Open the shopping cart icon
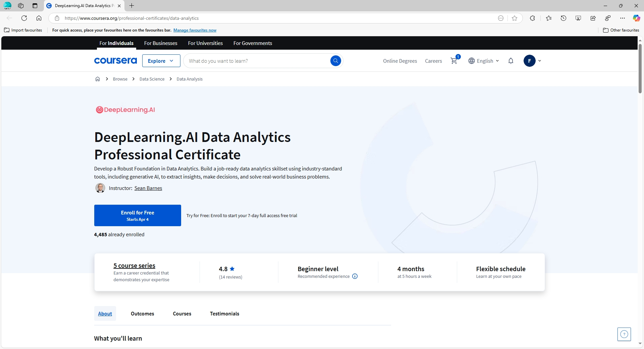The height and width of the screenshot is (349, 644). click(x=453, y=61)
